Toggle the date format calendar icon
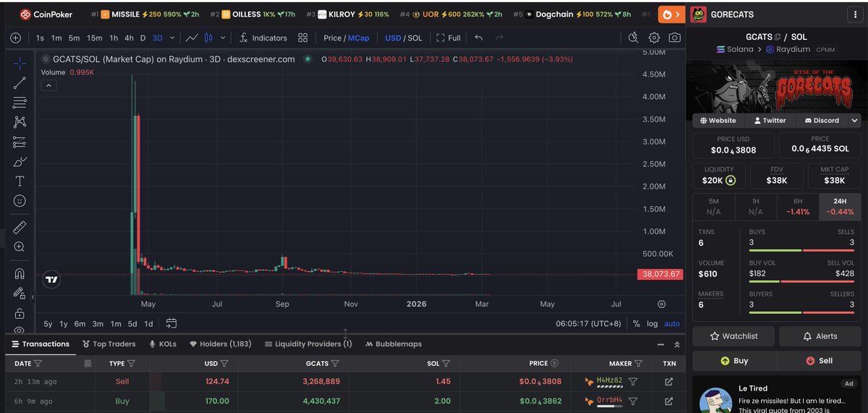 click(x=88, y=363)
